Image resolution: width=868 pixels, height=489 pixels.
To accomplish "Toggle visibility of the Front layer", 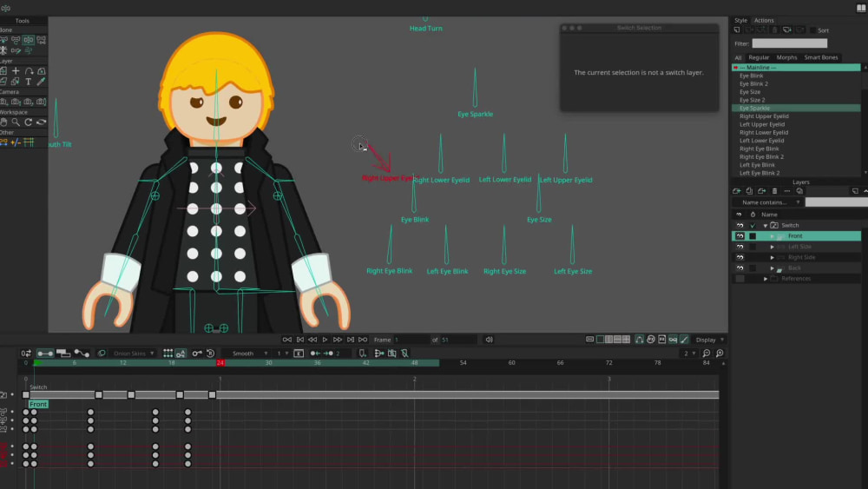I will 740,236.
